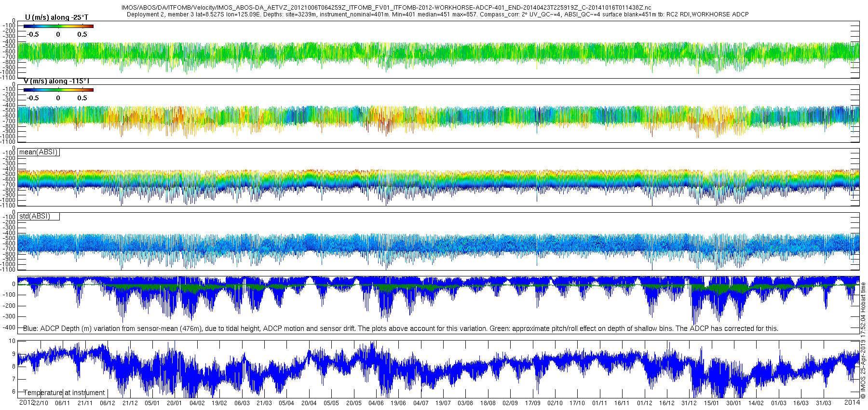This screenshot has width=868, height=410.
Task: Click the U velocity colorbar
Action: [x=58, y=26]
